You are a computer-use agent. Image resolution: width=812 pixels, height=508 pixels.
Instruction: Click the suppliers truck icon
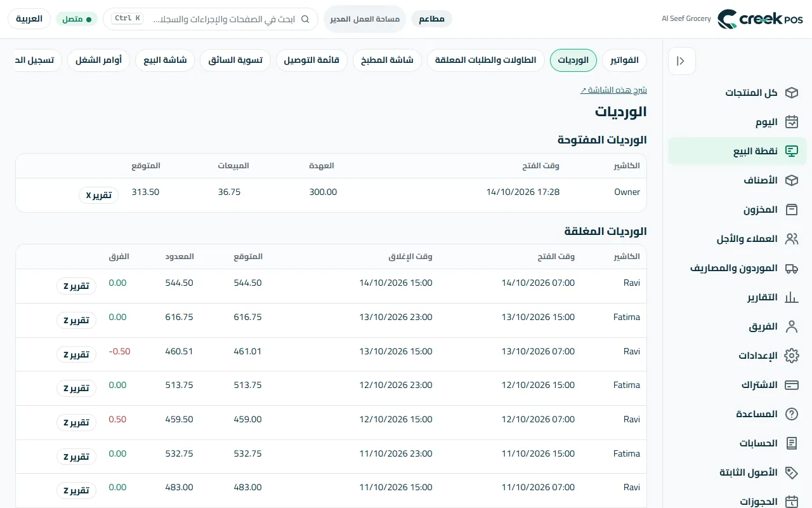(791, 268)
